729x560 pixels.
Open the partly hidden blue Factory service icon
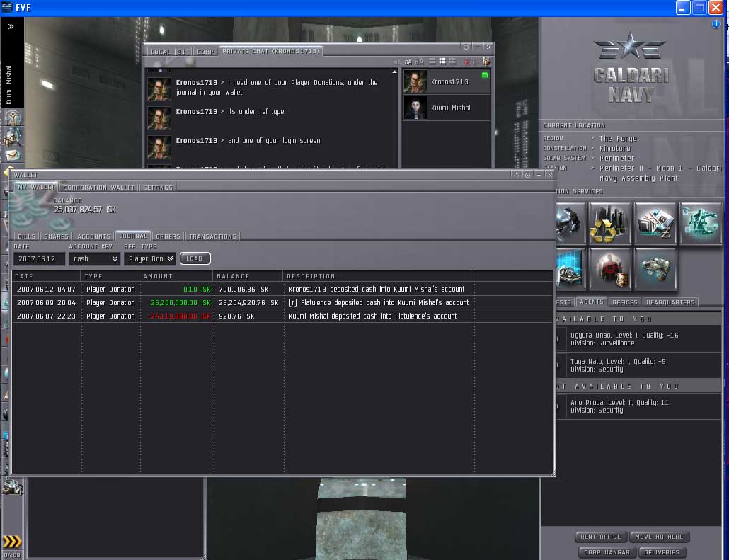coord(570,269)
